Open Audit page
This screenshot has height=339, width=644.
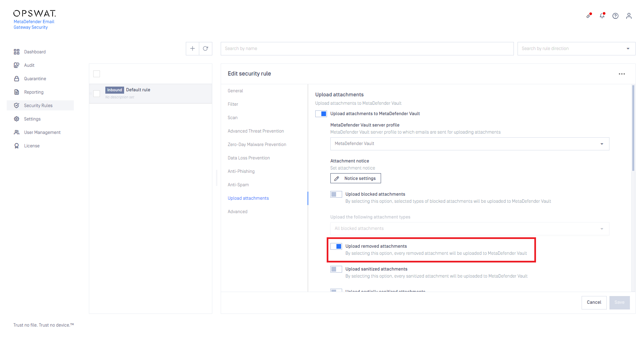[x=29, y=65]
